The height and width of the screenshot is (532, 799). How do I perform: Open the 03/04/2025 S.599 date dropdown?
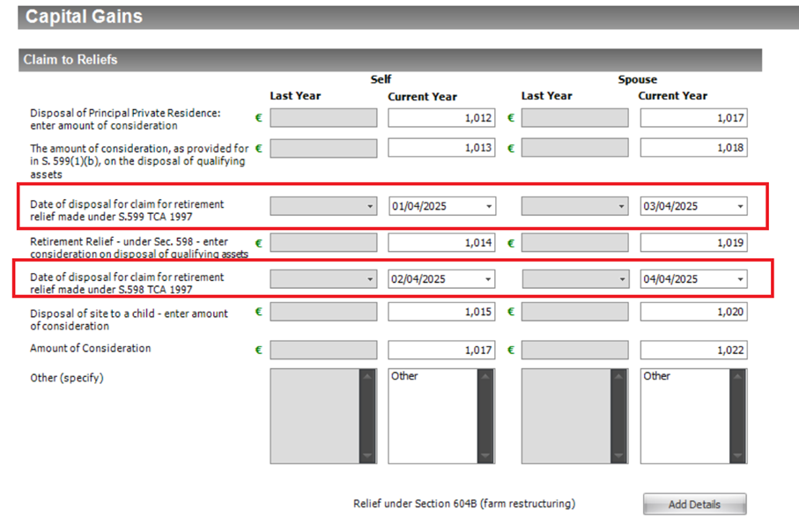[x=740, y=206]
